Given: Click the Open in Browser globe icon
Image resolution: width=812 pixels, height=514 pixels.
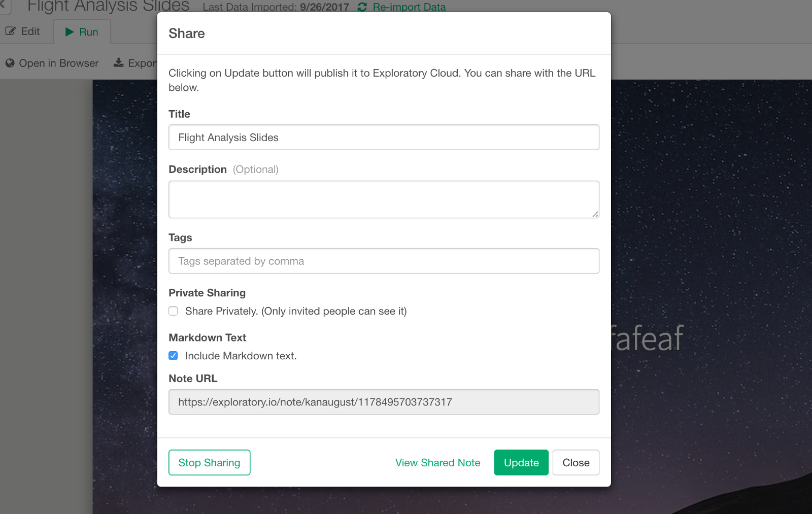Looking at the screenshot, I should (10, 63).
